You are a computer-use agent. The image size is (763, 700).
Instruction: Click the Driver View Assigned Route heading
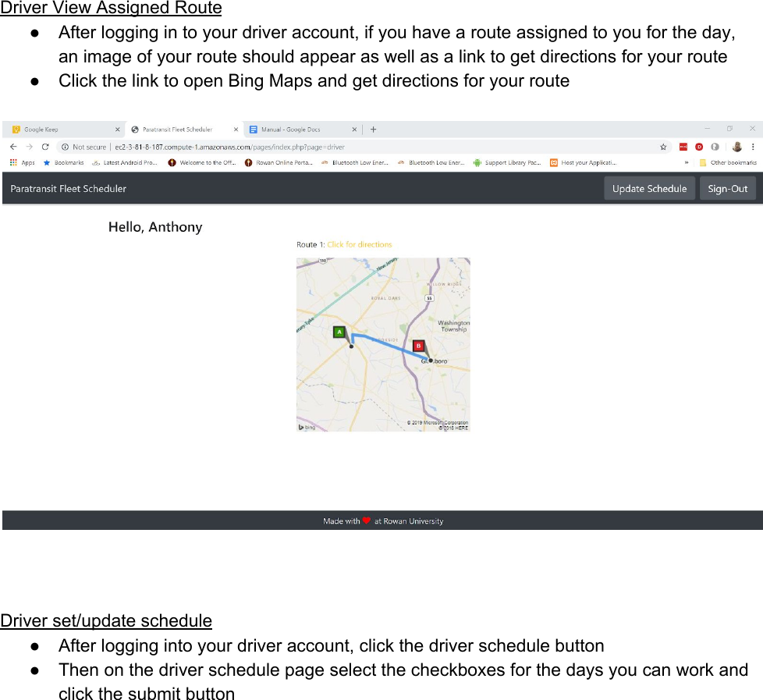click(111, 8)
